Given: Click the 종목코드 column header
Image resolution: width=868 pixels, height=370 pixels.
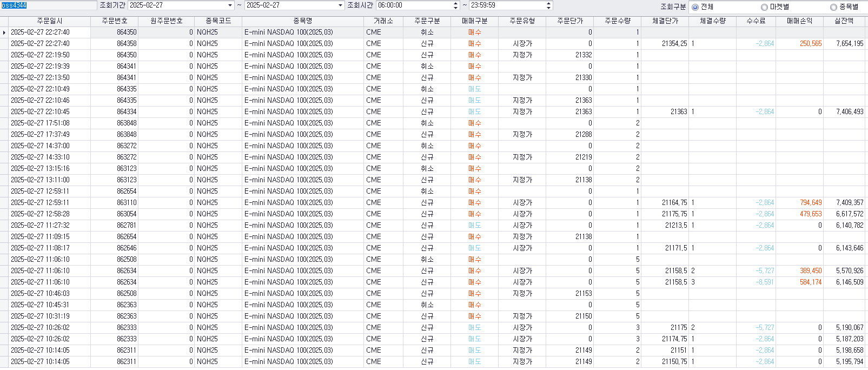Looking at the screenshot, I should pyautogui.click(x=218, y=21).
